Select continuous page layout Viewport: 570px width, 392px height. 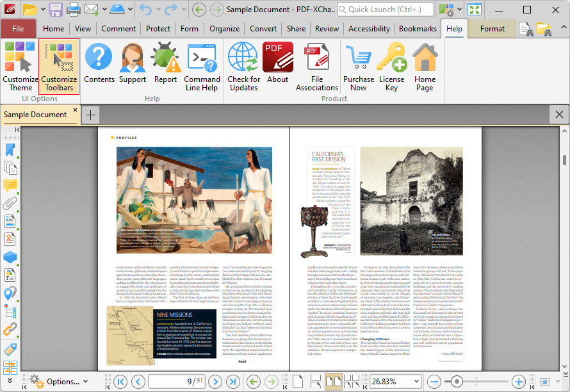click(315, 382)
